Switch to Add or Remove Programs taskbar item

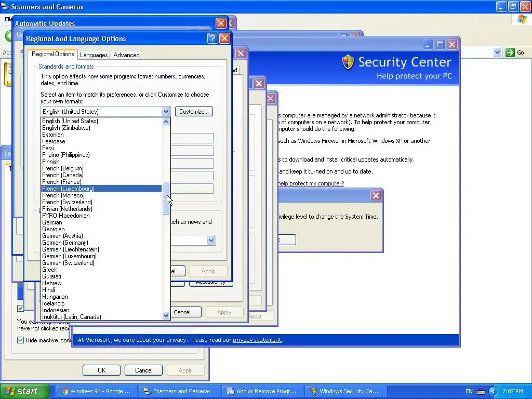pos(262,391)
